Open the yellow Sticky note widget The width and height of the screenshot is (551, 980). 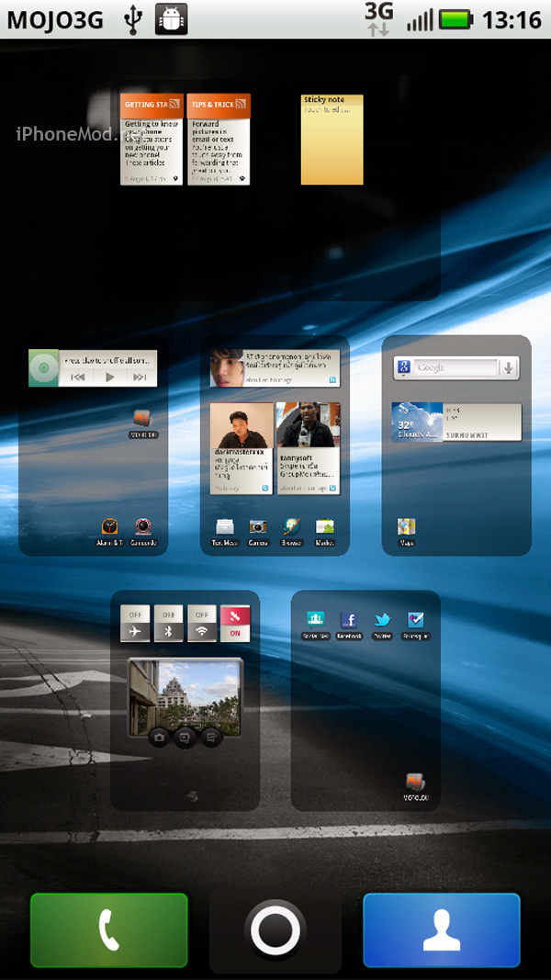332,140
